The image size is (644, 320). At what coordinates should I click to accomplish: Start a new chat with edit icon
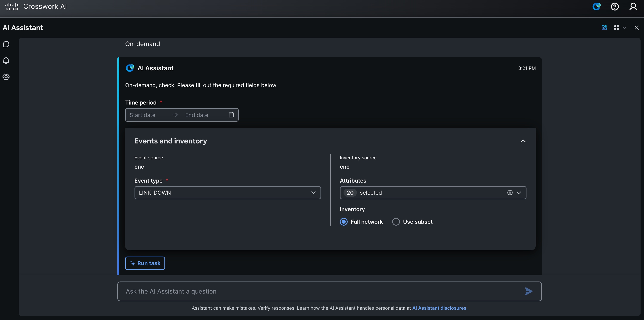coord(604,28)
